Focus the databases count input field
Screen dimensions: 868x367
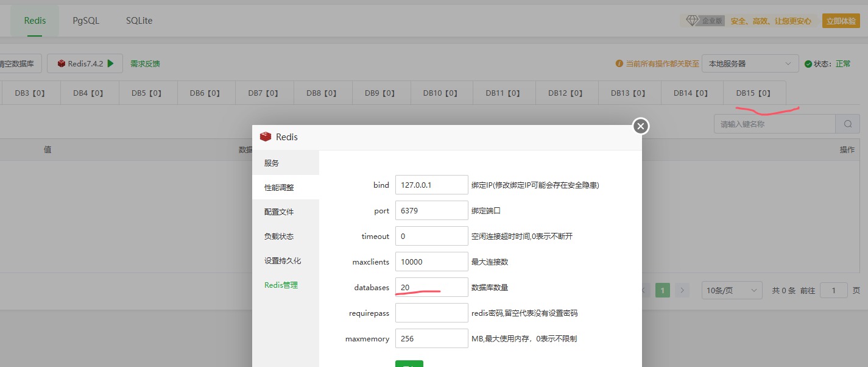tap(432, 287)
